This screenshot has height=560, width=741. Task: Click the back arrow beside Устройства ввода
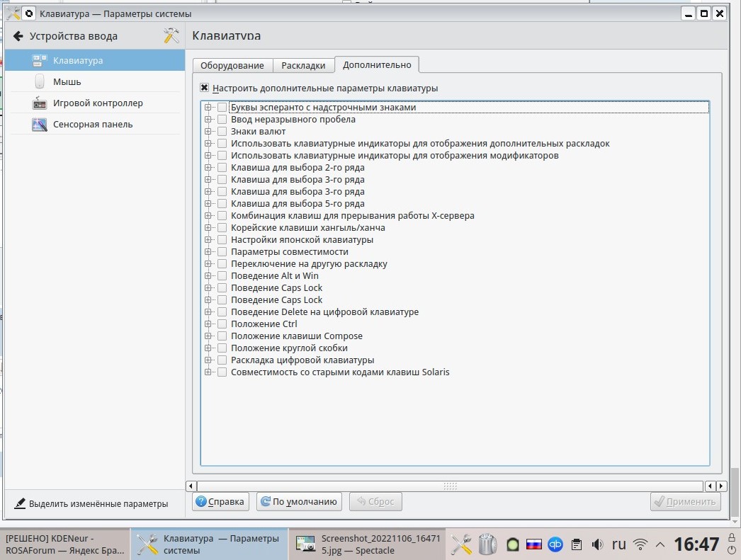pyautogui.click(x=18, y=36)
